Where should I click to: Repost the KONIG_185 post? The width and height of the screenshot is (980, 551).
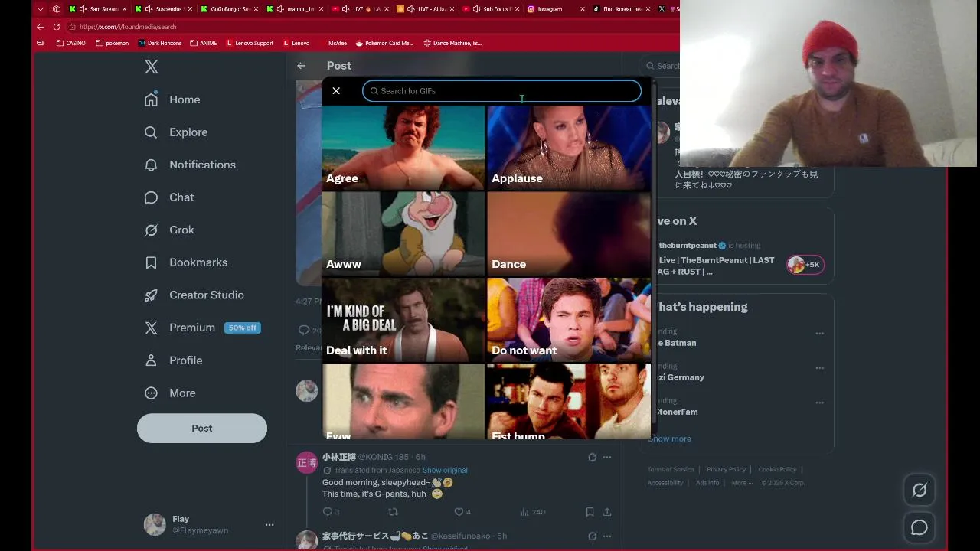coord(393,511)
